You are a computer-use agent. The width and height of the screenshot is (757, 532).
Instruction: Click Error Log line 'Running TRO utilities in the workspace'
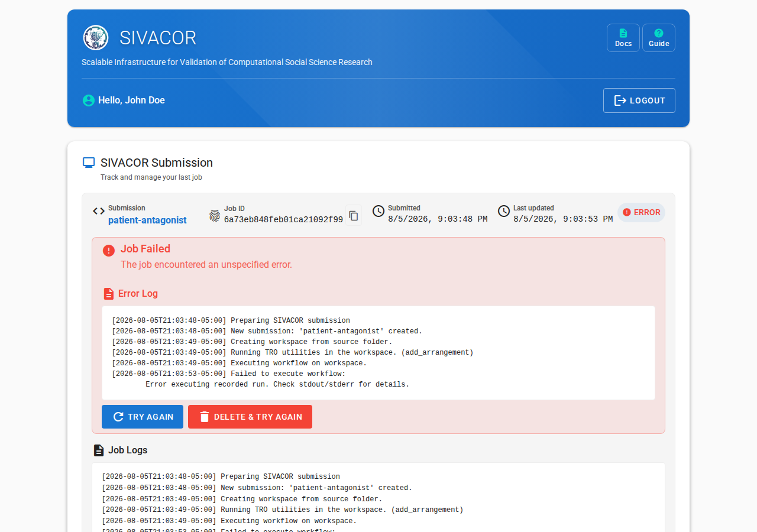click(x=293, y=352)
